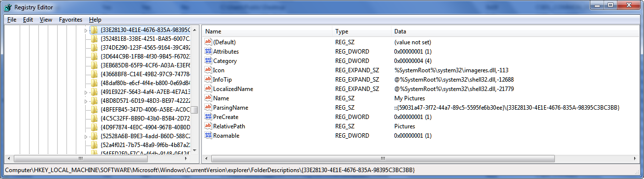Click the tree pane vertical scrollbar down arrow
Viewport: 644px width, 179px height.
pyautogui.click(x=194, y=150)
